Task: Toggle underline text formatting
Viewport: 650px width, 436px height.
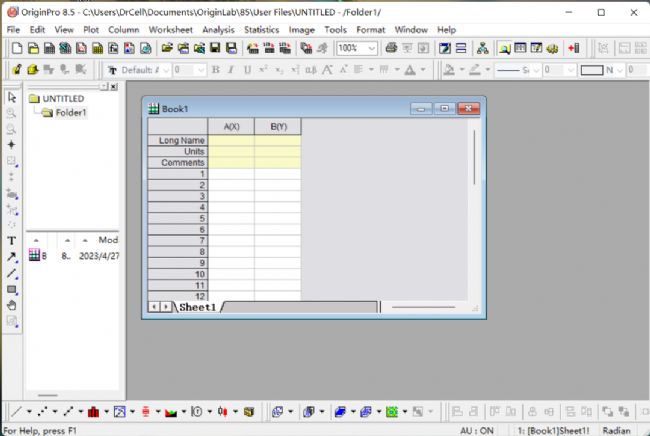Action: pos(246,70)
